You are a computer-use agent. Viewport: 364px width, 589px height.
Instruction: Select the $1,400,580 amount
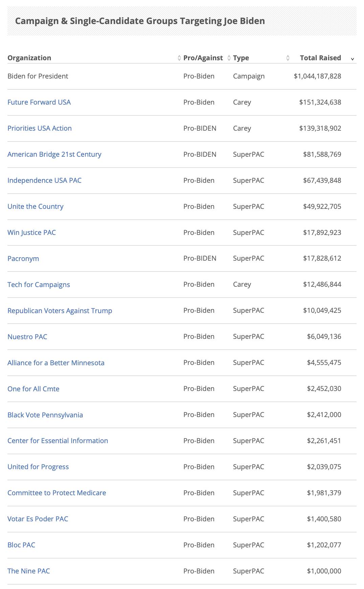(324, 519)
